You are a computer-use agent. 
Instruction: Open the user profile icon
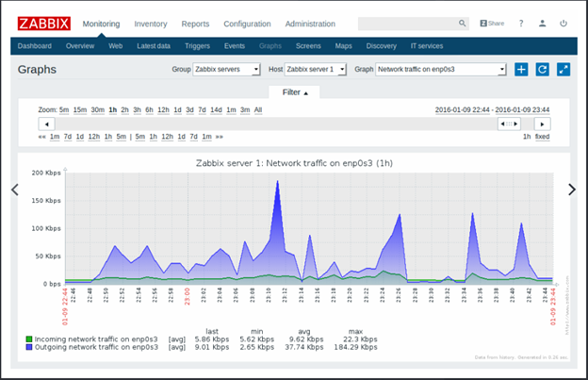tap(542, 24)
